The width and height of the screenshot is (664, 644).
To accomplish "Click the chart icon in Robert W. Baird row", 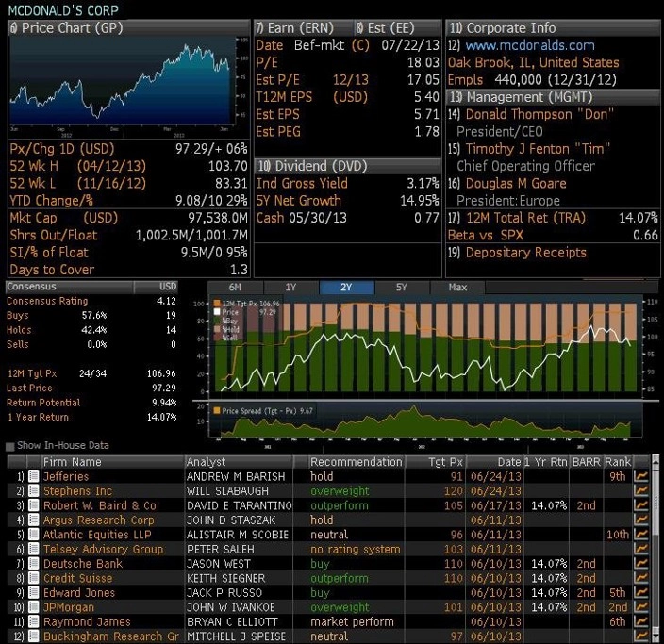I will 641,505.
